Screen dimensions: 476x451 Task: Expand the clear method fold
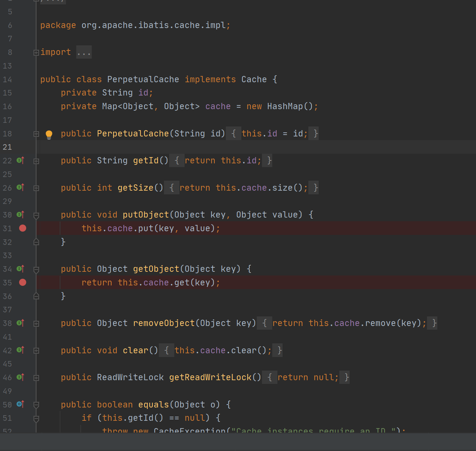point(36,351)
